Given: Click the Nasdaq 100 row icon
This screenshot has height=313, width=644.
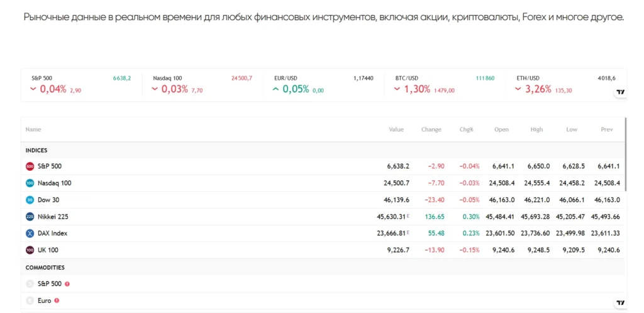Looking at the screenshot, I should click(30, 183).
